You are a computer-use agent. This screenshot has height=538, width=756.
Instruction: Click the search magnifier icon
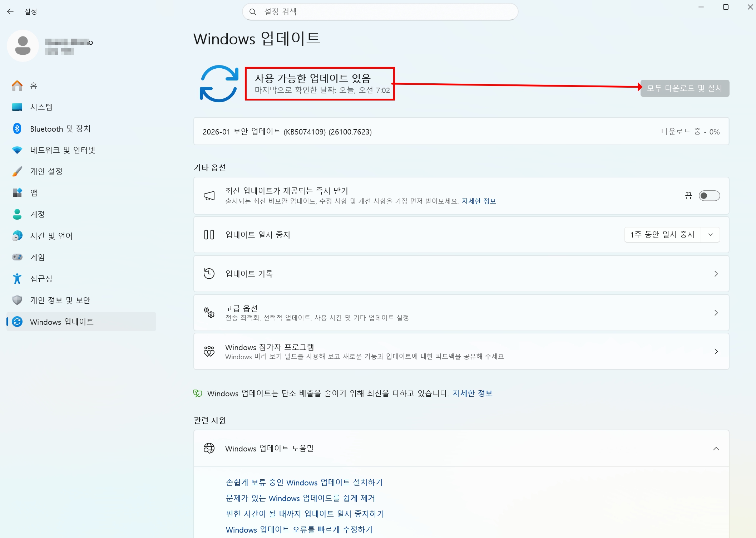253,12
